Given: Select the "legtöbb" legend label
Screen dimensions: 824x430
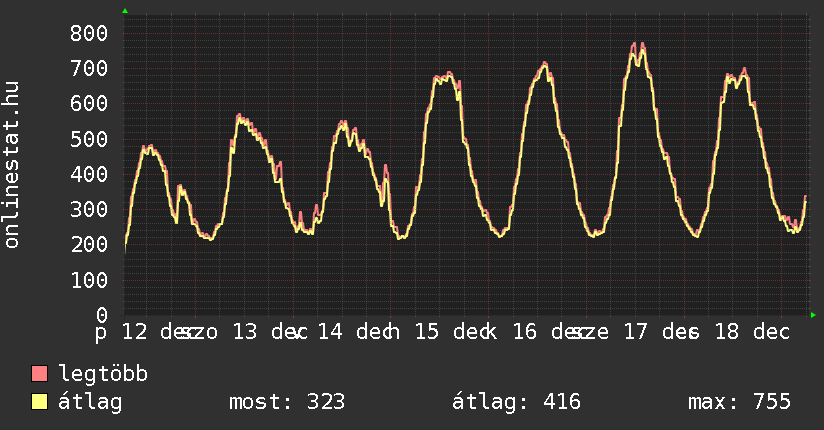Looking at the screenshot, I should (103, 375).
